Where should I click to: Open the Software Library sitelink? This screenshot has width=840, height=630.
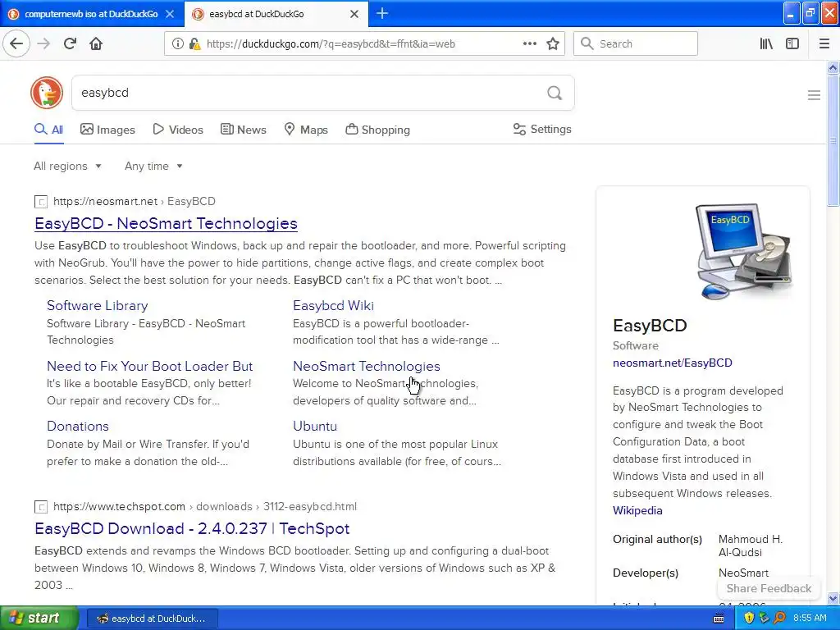[x=98, y=305]
